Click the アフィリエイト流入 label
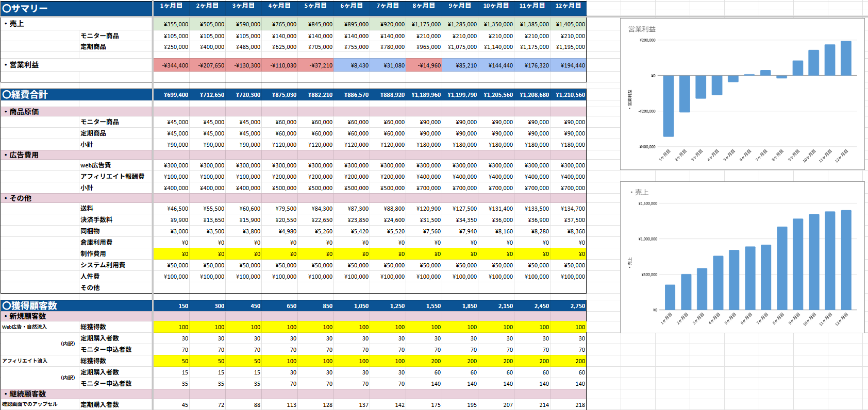Viewport: 868px width, 410px height. click(x=24, y=361)
